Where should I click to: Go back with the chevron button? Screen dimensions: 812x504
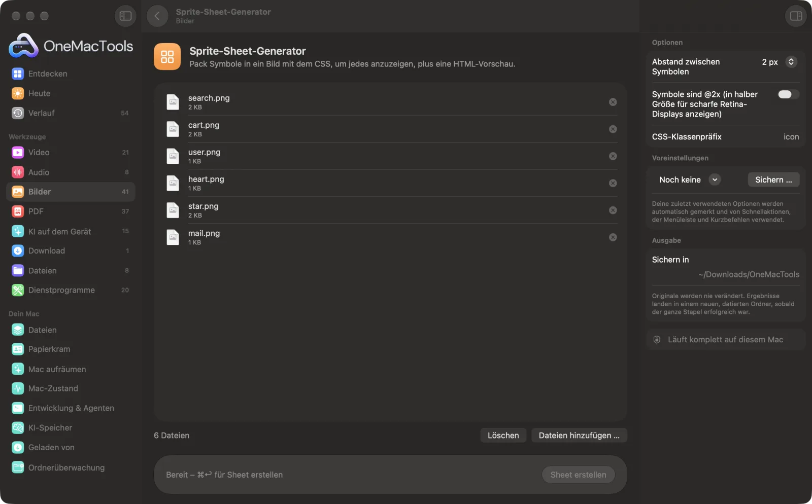pyautogui.click(x=157, y=16)
